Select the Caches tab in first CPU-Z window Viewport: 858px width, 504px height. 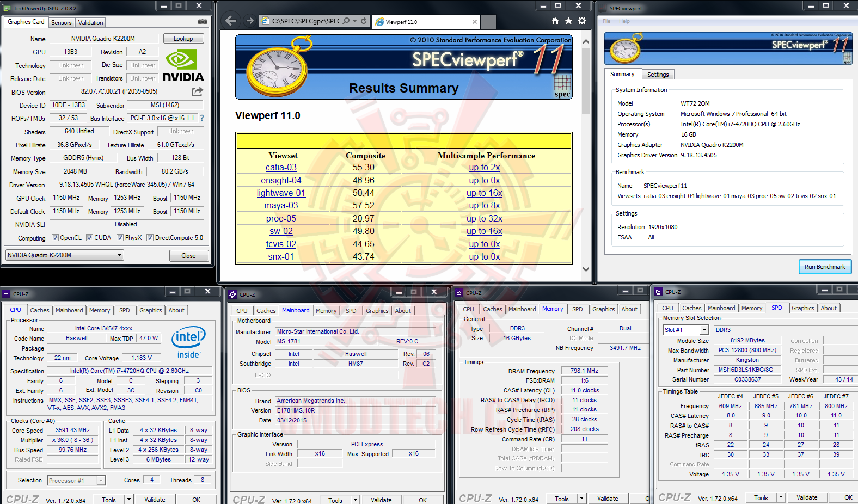pos(40,310)
